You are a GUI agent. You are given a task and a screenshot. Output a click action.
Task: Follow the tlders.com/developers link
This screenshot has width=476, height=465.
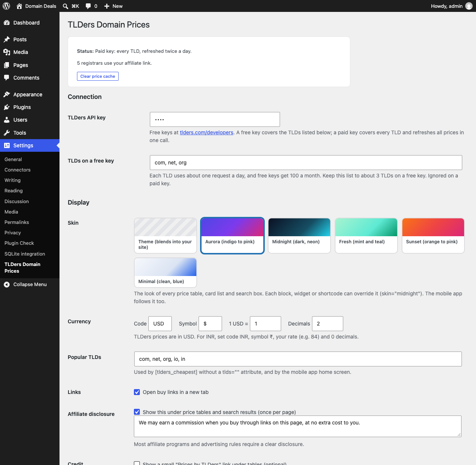click(207, 132)
